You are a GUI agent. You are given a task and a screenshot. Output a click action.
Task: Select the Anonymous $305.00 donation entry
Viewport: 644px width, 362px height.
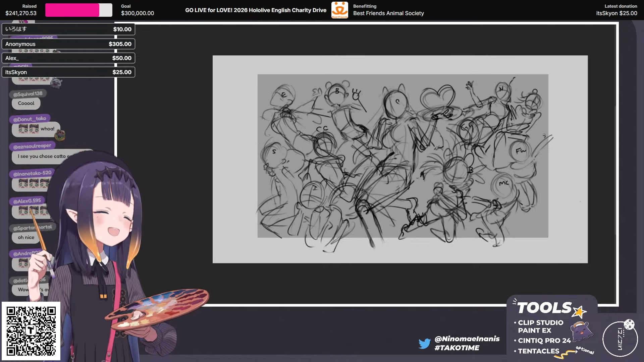[68, 44]
